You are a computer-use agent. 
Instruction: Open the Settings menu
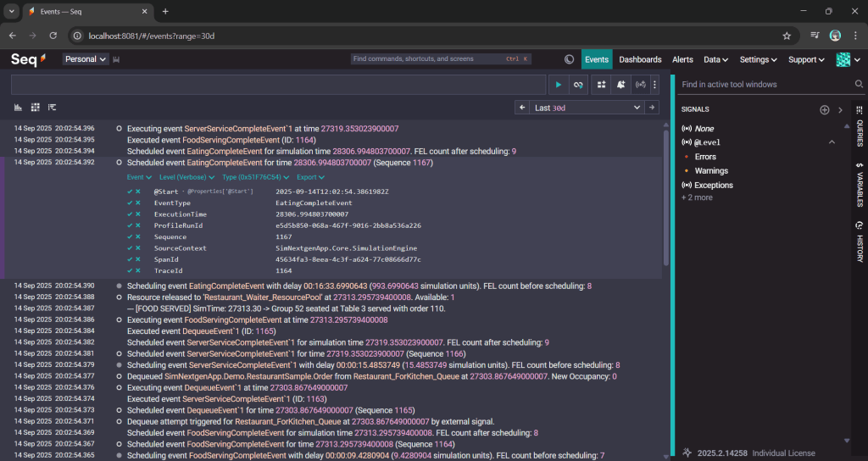click(x=758, y=59)
